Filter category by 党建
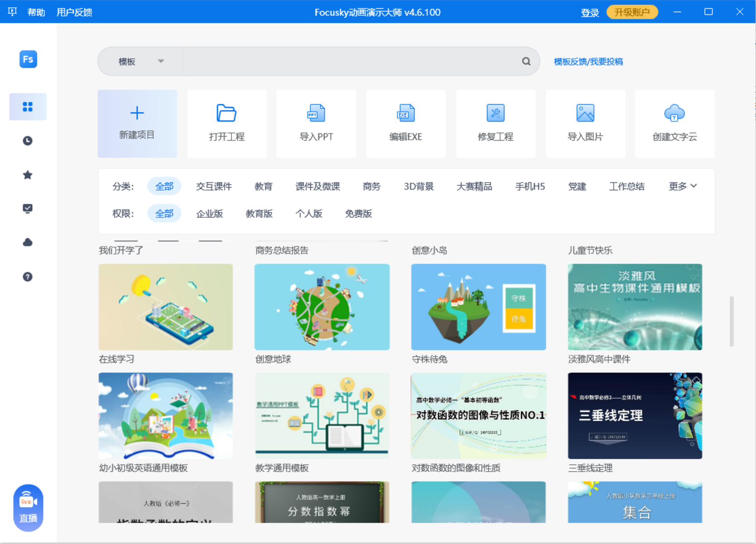Viewport: 756px width, 544px height. [x=577, y=186]
